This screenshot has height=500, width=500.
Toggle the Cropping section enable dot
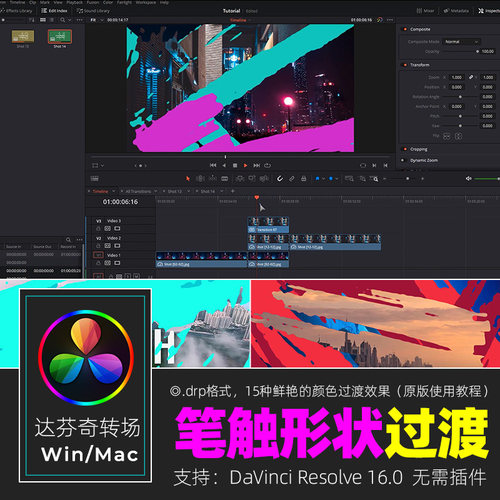pos(405,149)
